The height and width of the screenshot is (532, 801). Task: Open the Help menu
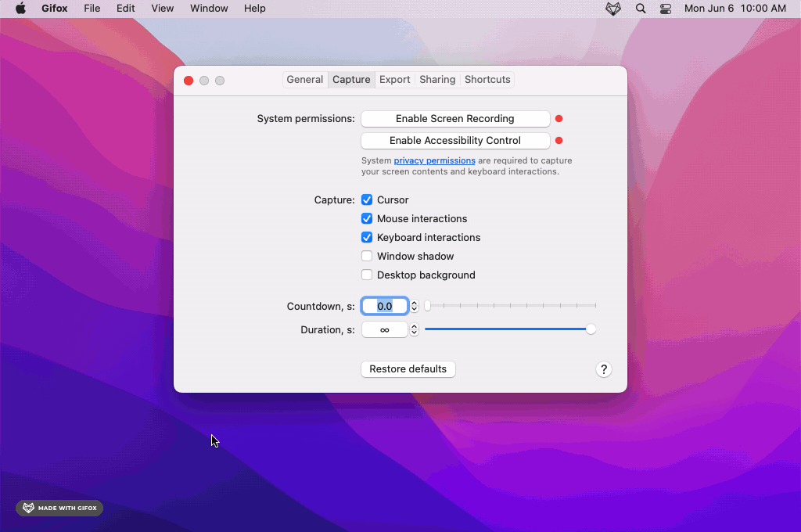(x=254, y=8)
